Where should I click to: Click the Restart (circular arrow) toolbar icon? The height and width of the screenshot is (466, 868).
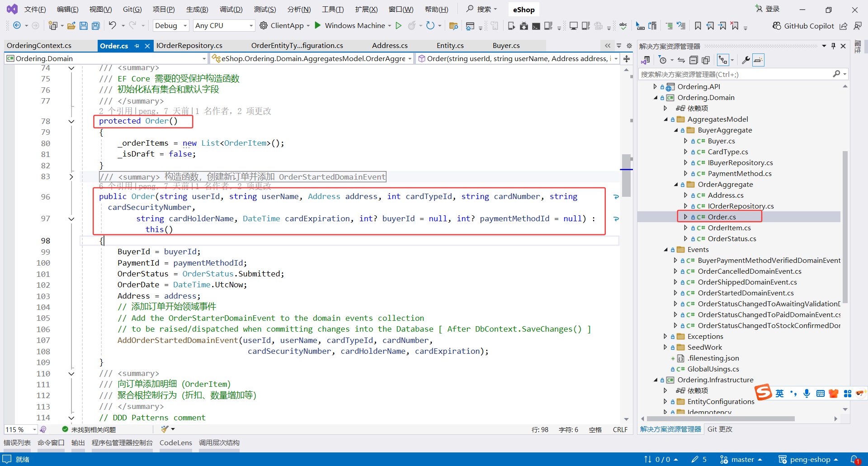pyautogui.click(x=430, y=26)
